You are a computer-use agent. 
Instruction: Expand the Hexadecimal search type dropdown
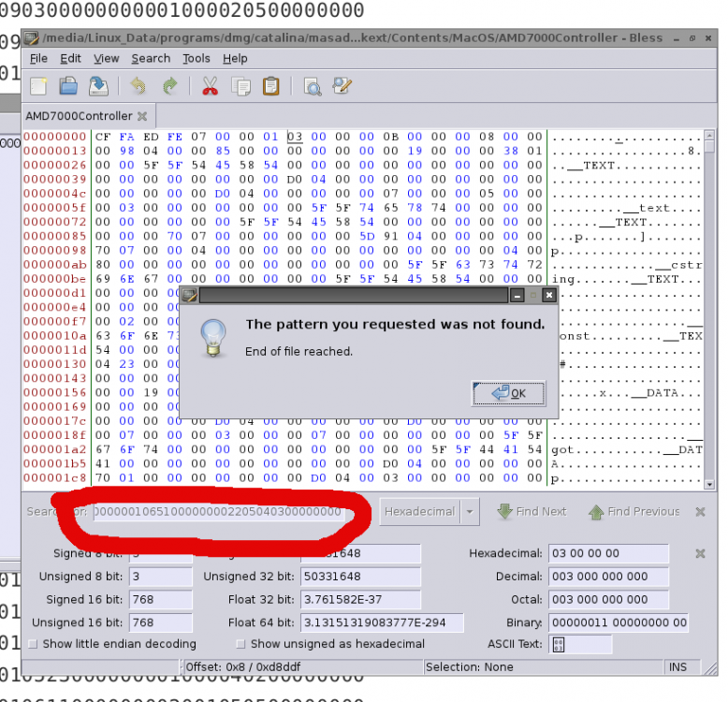click(x=470, y=512)
